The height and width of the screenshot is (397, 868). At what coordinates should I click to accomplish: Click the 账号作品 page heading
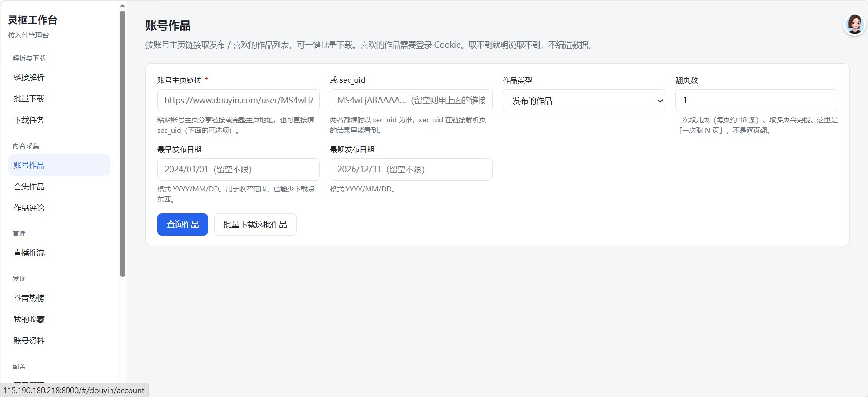[168, 25]
